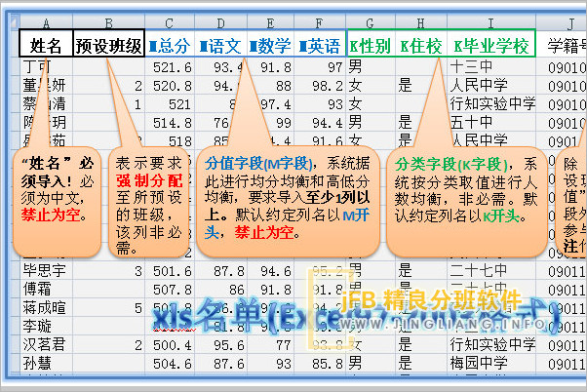
Task: Select column E header
Action: 271,23
